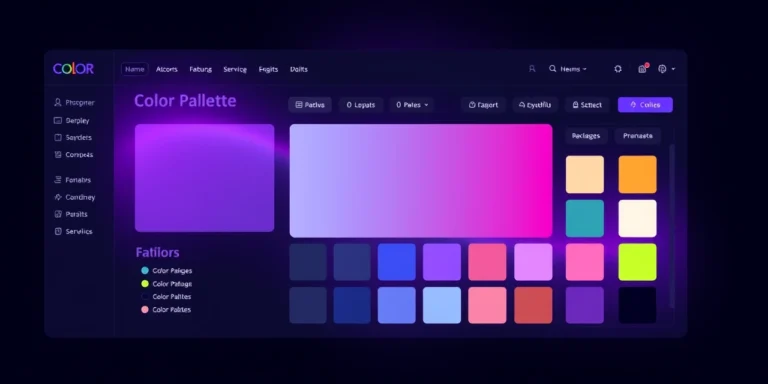Viewport: 768px width, 384px height.
Task: Pick the light lavender-pink swatch in grid
Action: 533,262
